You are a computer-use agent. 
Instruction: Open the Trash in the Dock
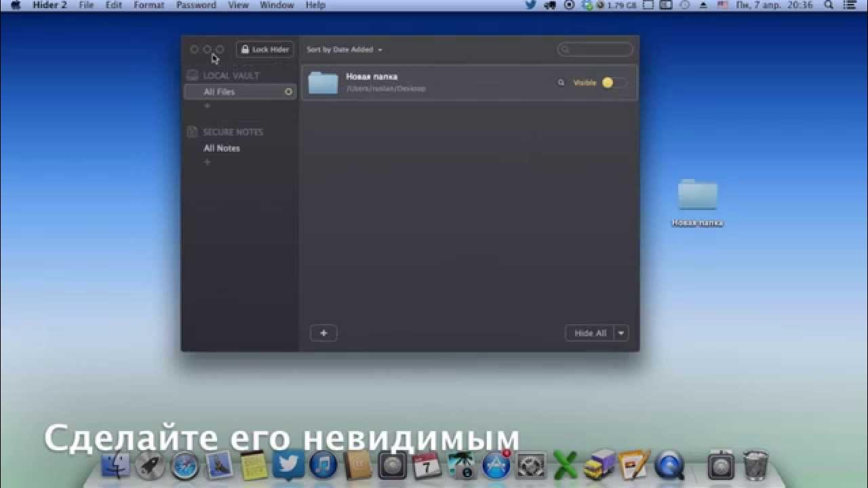coord(755,466)
